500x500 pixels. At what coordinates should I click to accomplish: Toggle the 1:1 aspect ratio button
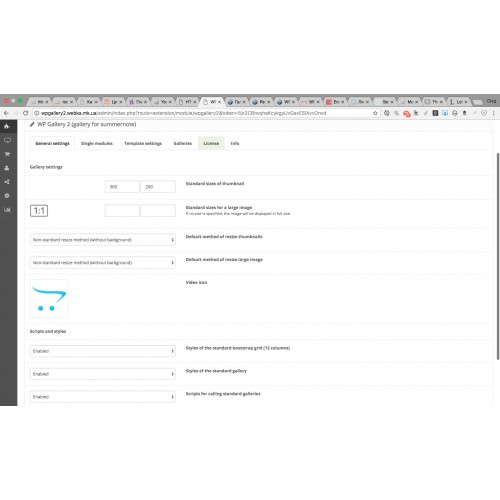coord(39,211)
